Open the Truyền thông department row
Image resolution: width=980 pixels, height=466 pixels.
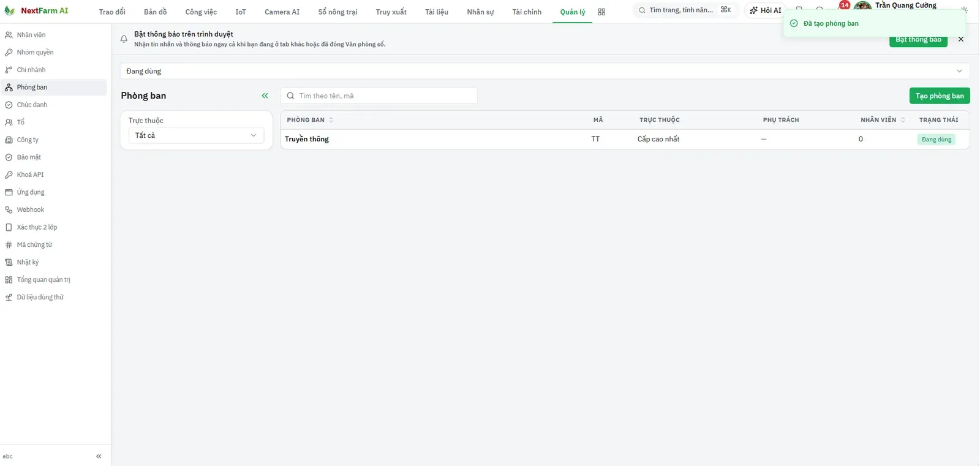pyautogui.click(x=625, y=139)
